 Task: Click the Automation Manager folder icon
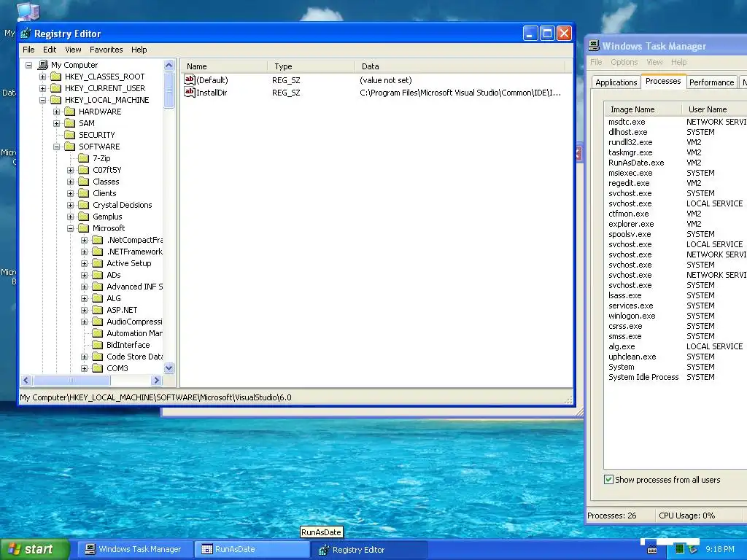[98, 333]
